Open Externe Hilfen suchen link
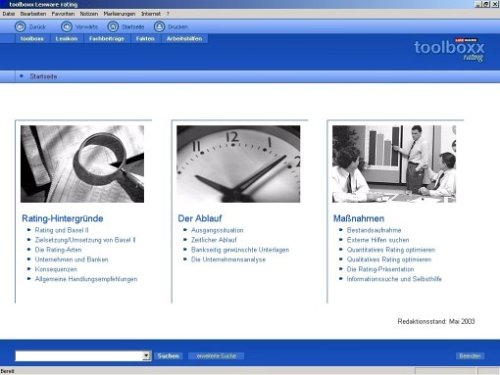This screenshot has height=375, width=500. [378, 240]
